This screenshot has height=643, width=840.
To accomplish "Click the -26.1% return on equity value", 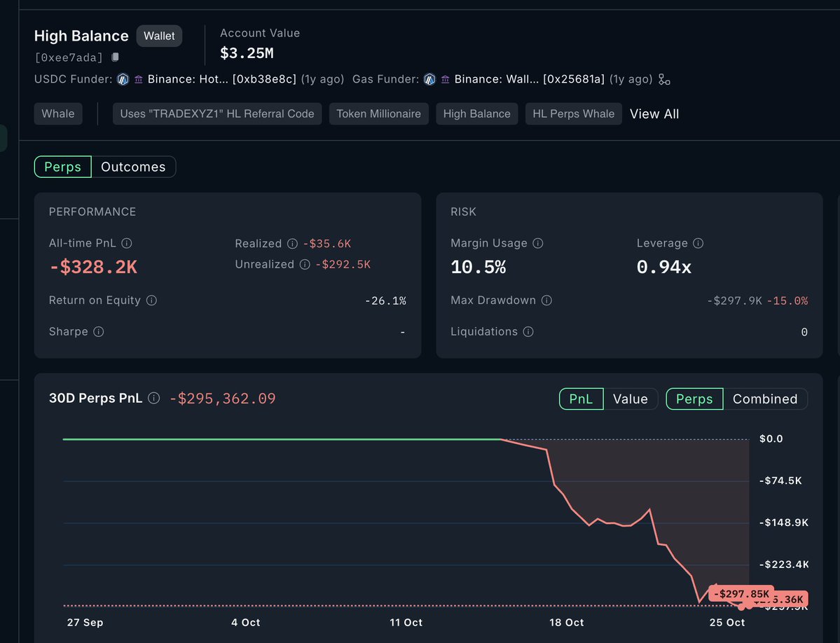I will 385,301.
